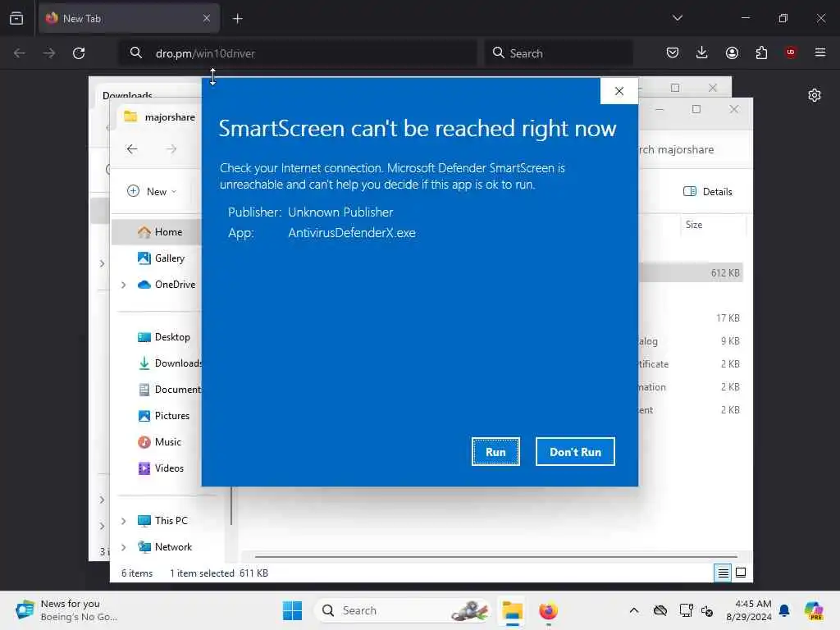This screenshot has width=840, height=630.
Task: Open Firefox application hamburger menu
Action: click(x=820, y=52)
